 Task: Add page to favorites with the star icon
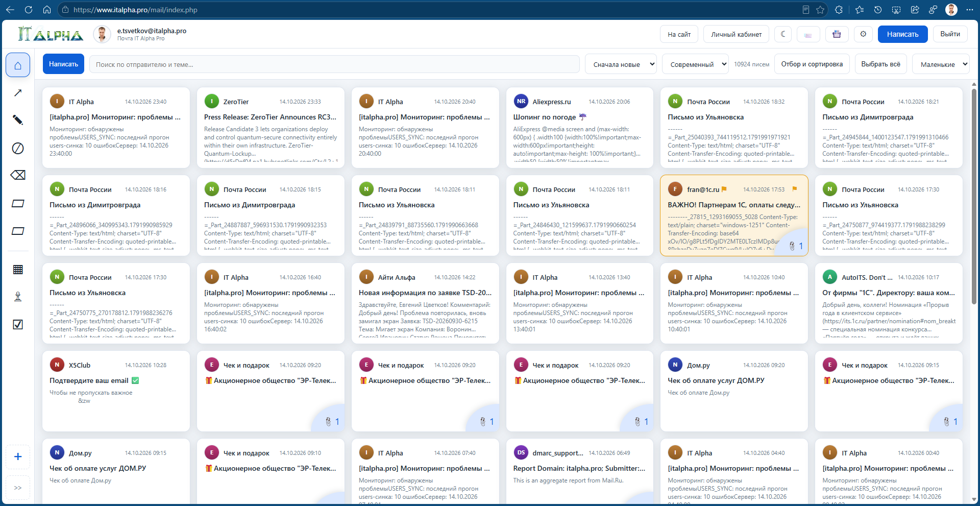pyautogui.click(x=820, y=10)
